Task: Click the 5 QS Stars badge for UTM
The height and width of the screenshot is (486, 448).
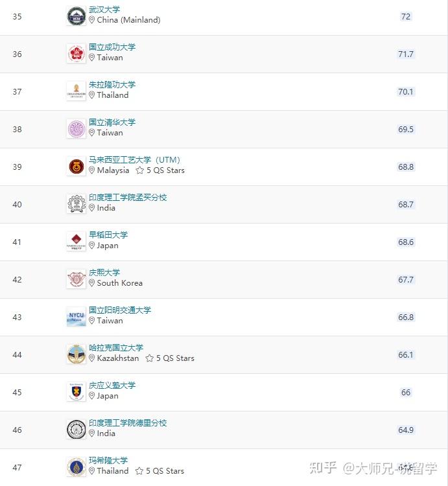Action: pos(160,170)
